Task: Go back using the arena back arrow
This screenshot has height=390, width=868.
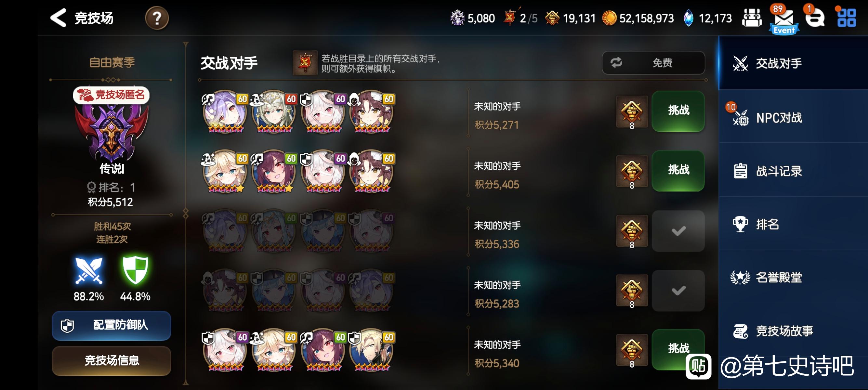Action: tap(58, 18)
